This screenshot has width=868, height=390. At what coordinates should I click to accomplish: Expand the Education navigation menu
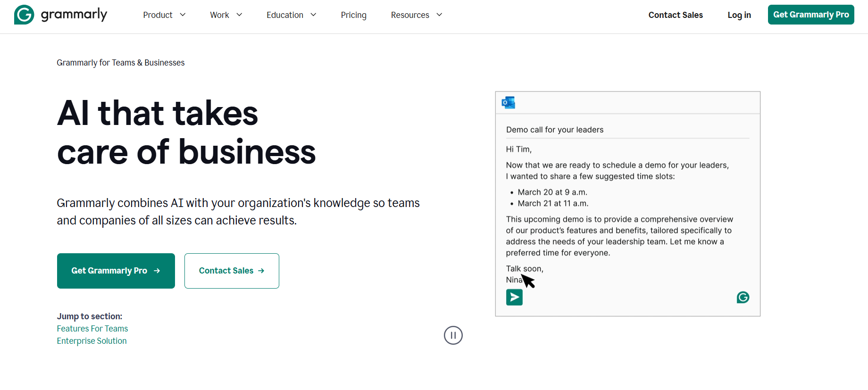click(292, 15)
